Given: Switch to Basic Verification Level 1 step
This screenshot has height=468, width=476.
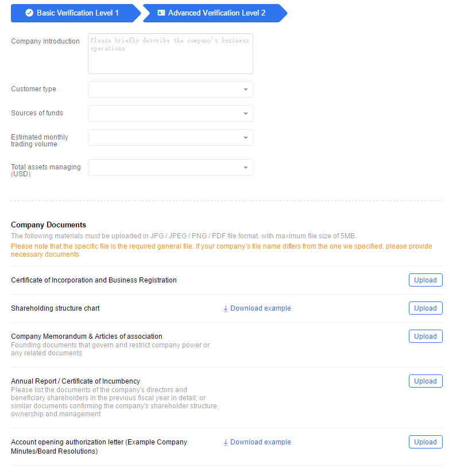Looking at the screenshot, I should click(x=76, y=13).
